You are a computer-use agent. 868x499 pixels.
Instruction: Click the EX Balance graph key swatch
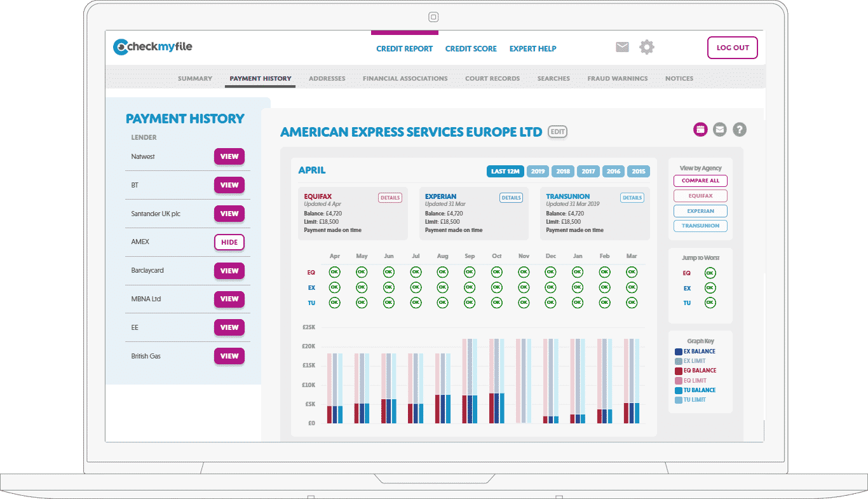pyautogui.click(x=678, y=352)
